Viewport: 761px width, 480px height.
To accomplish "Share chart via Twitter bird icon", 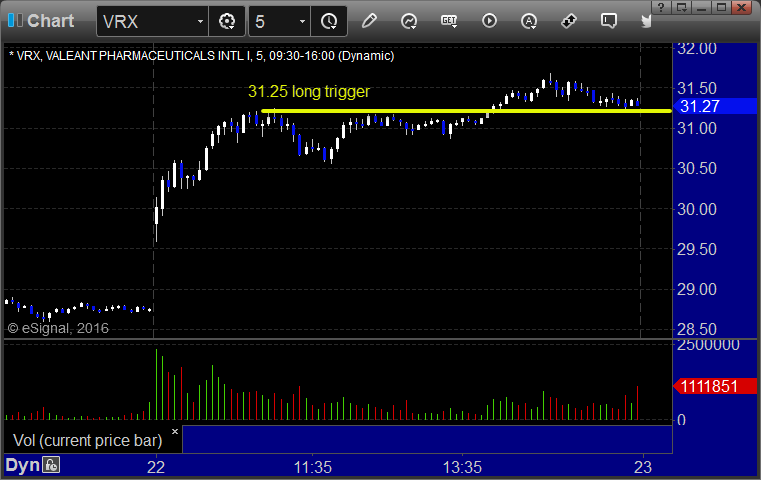I will pyautogui.click(x=646, y=21).
